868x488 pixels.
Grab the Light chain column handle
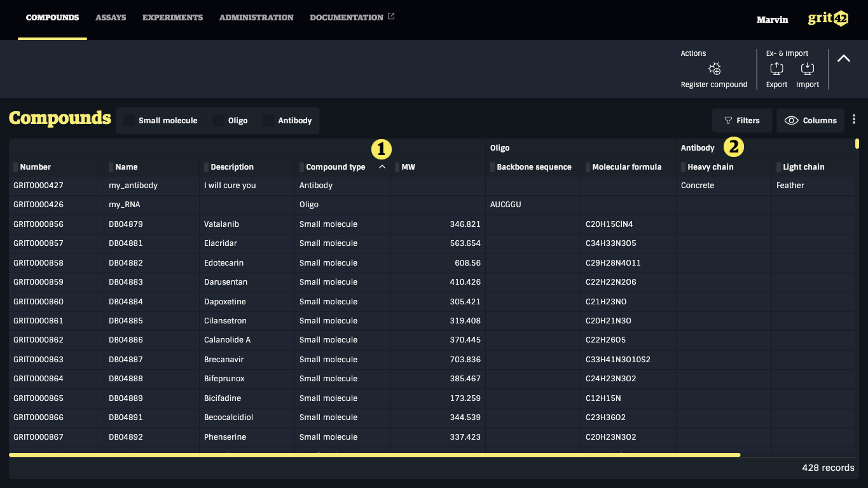coord(779,167)
